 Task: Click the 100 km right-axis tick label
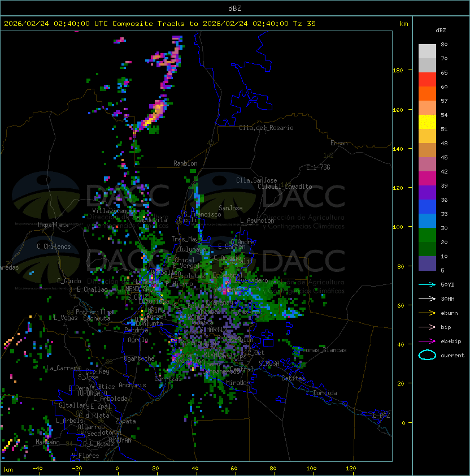coord(398,227)
